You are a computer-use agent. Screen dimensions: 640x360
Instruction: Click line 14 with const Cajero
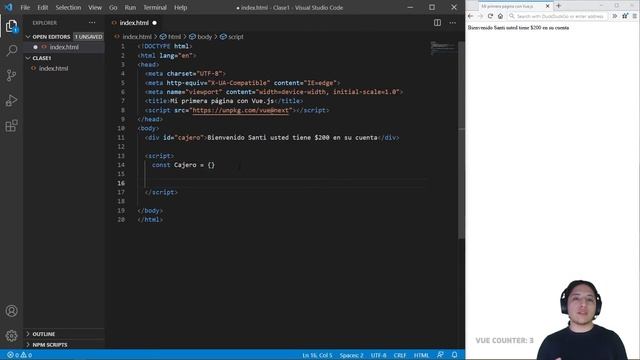click(x=183, y=165)
